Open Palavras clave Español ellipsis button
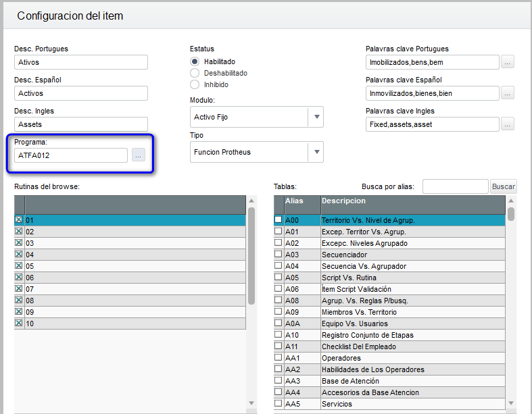This screenshot has width=532, height=414. click(x=507, y=93)
